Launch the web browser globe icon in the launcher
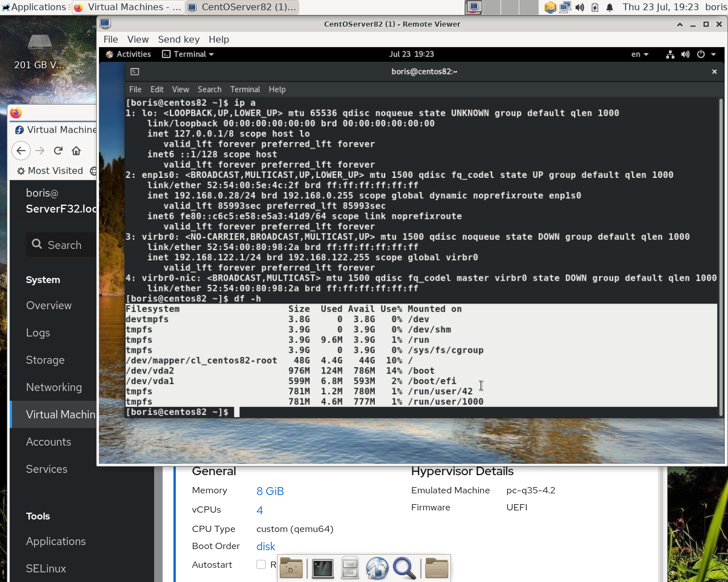The image size is (728, 582). tap(377, 568)
